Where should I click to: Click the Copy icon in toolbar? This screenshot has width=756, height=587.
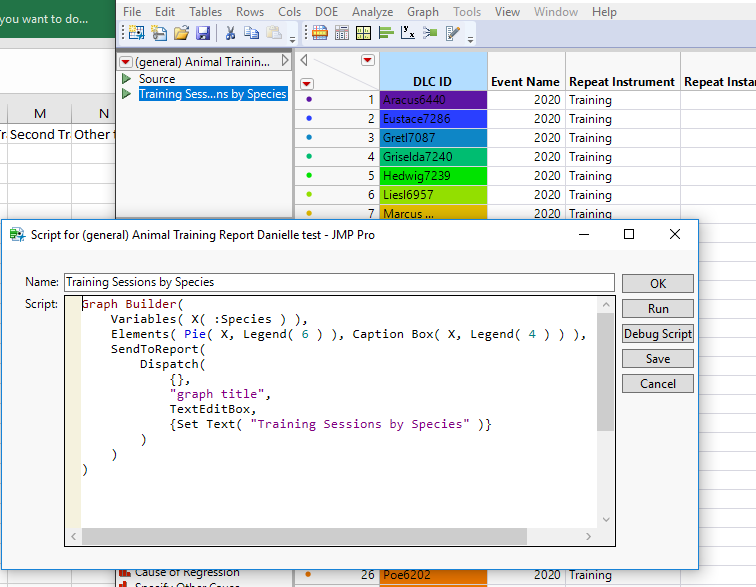253,33
